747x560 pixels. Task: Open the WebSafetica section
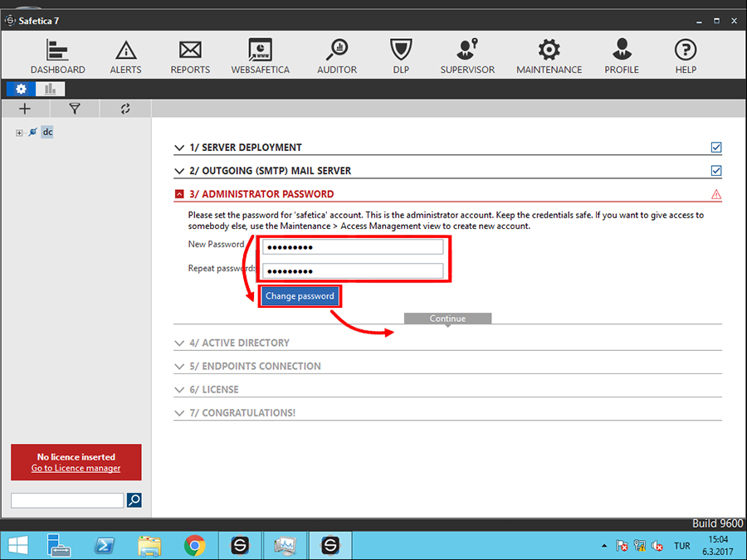click(260, 56)
